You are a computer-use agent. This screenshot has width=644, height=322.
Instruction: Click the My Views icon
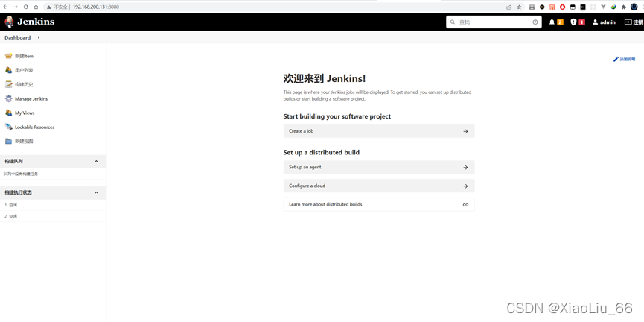[x=8, y=113]
